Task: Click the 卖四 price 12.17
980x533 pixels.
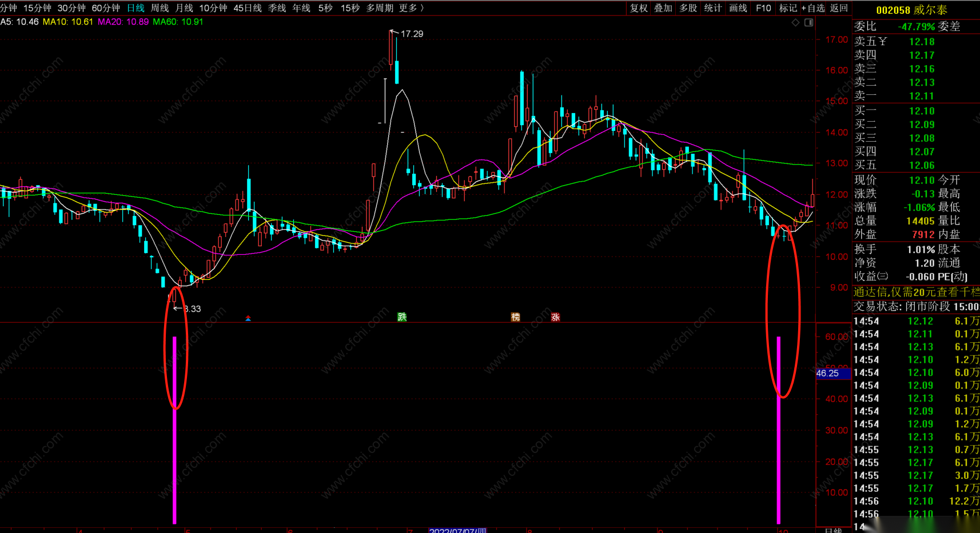Action: (x=922, y=55)
